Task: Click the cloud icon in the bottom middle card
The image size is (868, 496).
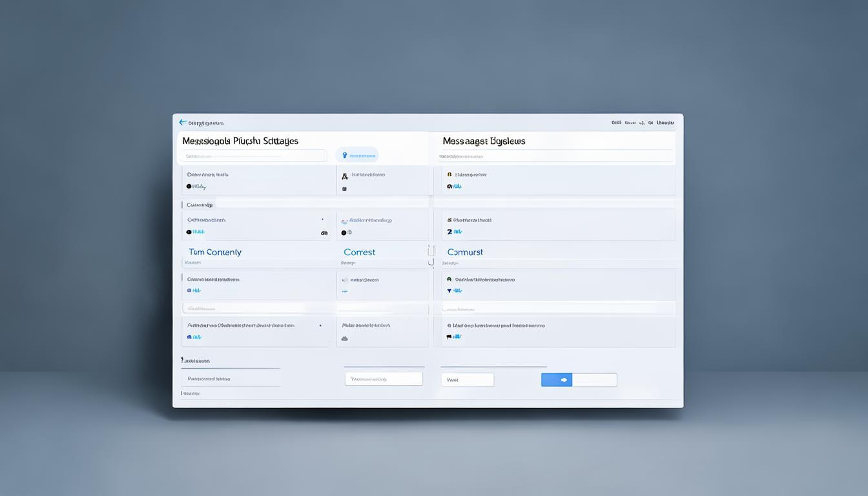Action: 345,338
